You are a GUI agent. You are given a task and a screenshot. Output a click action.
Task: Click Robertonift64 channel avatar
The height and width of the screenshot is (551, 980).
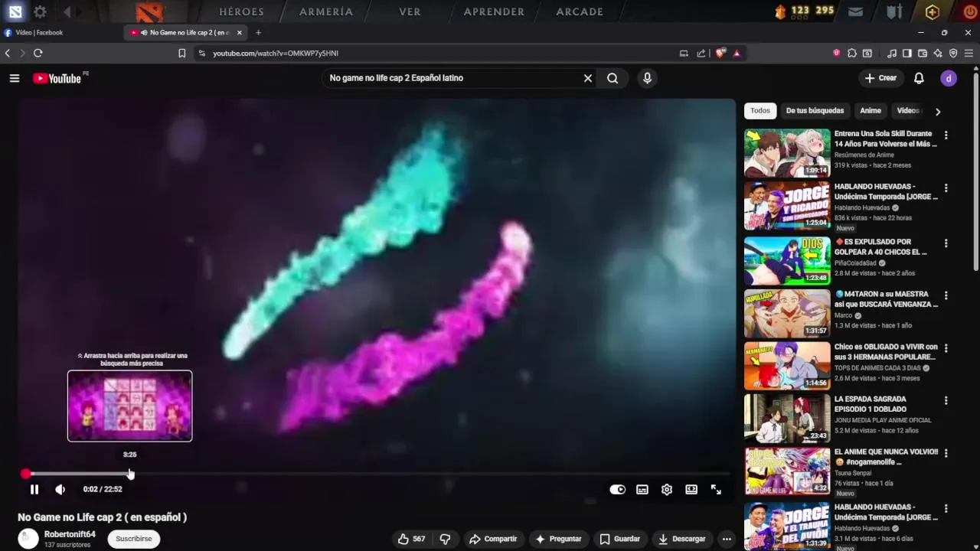[x=28, y=539]
